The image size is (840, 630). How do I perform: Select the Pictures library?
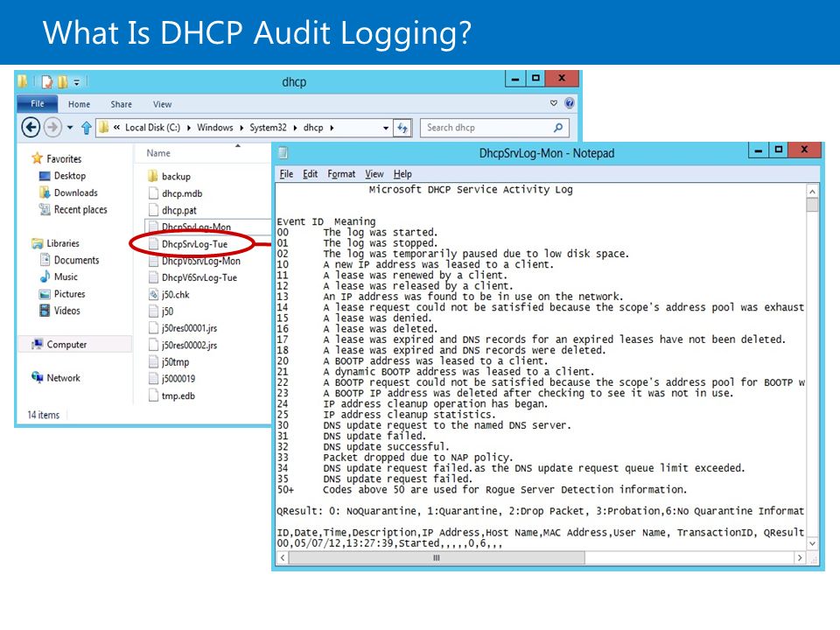69,294
